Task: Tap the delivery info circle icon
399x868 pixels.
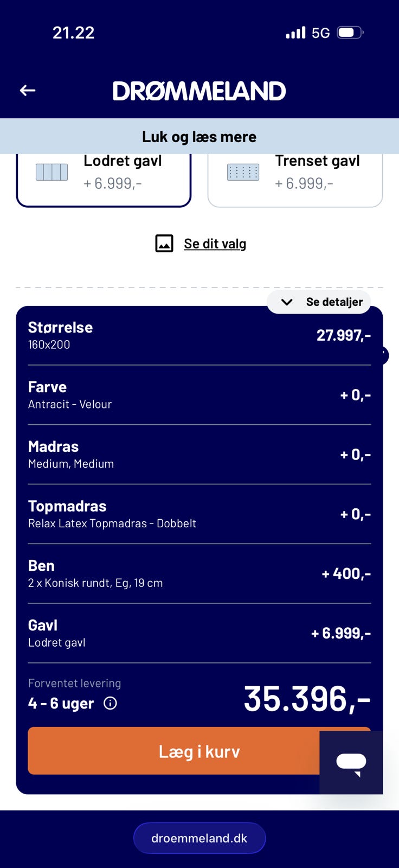Action: coord(110,704)
